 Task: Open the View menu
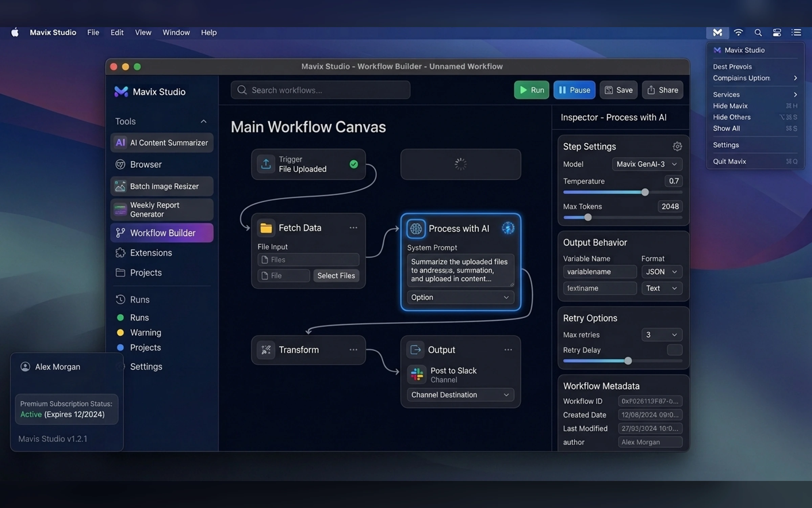[143, 33]
